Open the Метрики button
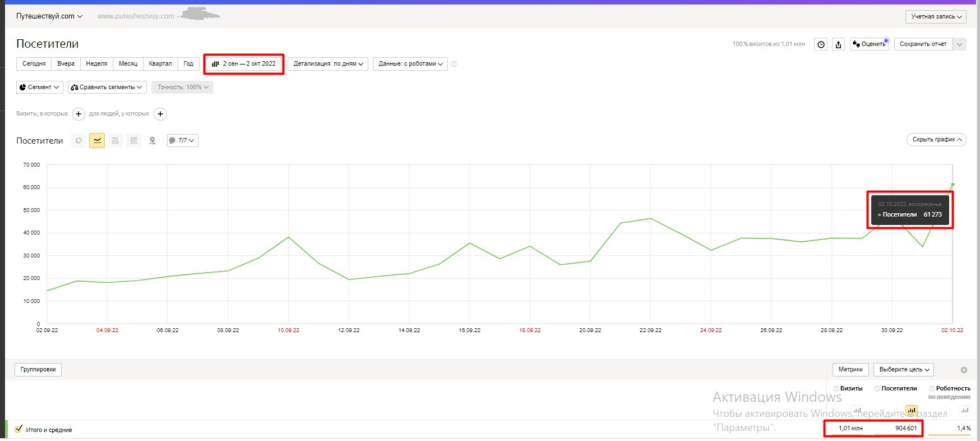The image size is (980, 441). point(850,370)
